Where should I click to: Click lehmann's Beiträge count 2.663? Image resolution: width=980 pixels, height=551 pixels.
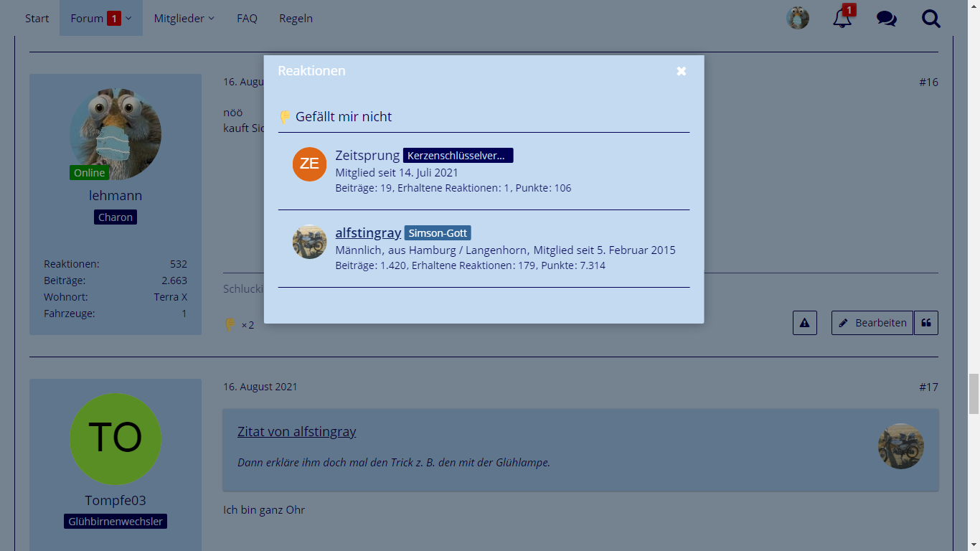(x=174, y=281)
